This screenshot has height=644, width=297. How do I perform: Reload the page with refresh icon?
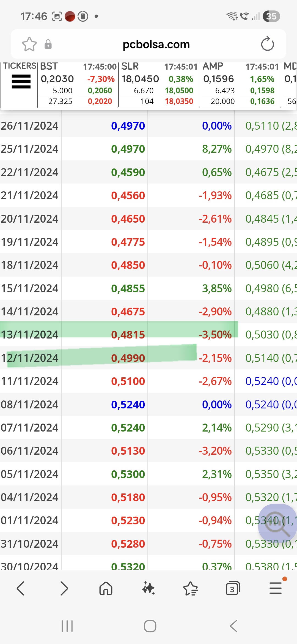pos(267,44)
